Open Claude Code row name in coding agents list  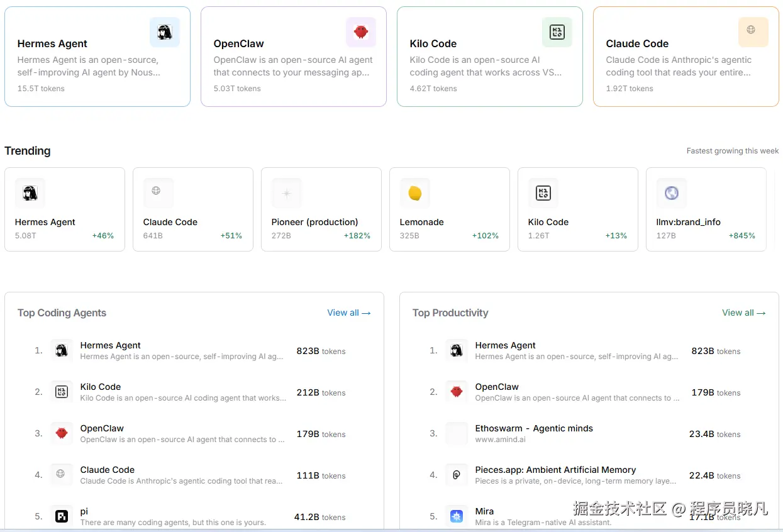108,470
